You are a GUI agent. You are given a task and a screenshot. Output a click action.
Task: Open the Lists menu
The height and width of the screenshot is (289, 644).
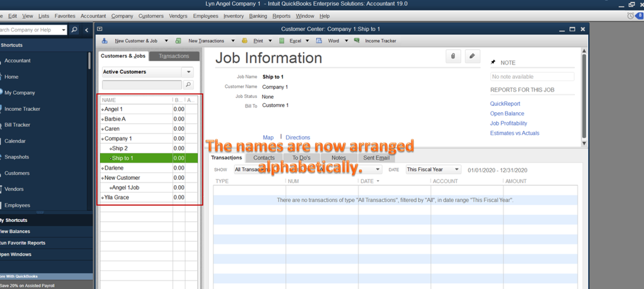(44, 16)
